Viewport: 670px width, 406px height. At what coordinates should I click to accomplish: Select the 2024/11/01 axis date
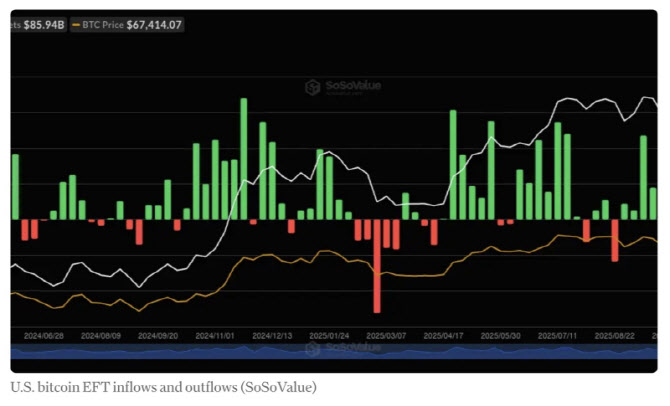[215, 336]
